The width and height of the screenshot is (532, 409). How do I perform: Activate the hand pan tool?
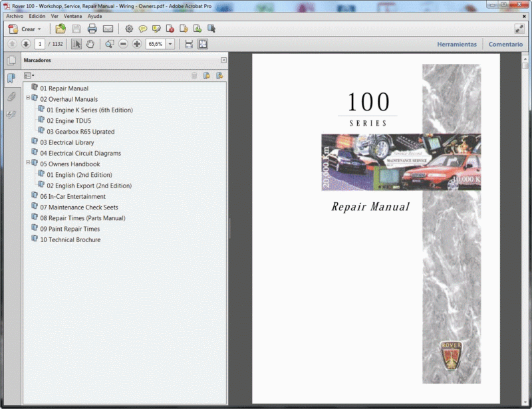click(x=90, y=44)
